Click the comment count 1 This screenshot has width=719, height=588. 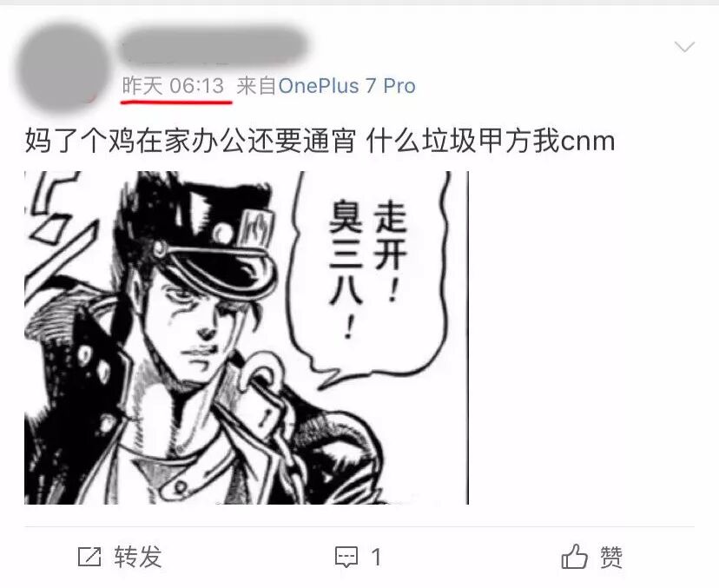[377, 558]
